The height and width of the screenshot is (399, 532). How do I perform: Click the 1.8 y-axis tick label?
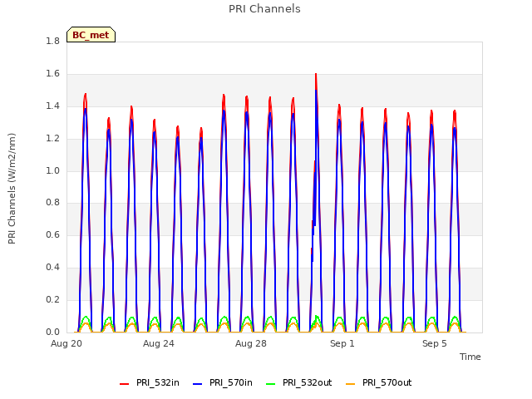coord(52,41)
